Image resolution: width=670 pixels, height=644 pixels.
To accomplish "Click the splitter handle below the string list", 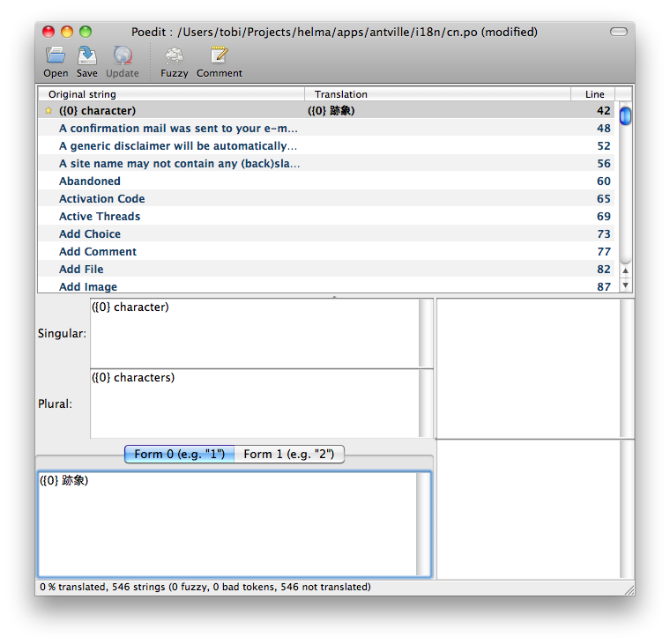I will [x=334, y=297].
